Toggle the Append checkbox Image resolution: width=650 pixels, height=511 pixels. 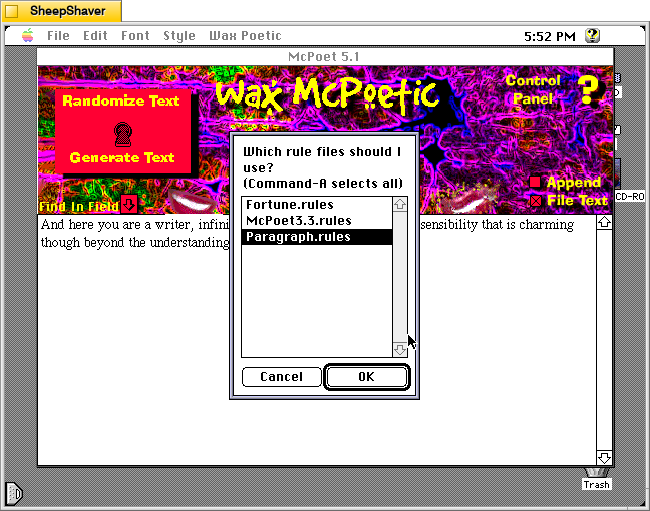[535, 182]
